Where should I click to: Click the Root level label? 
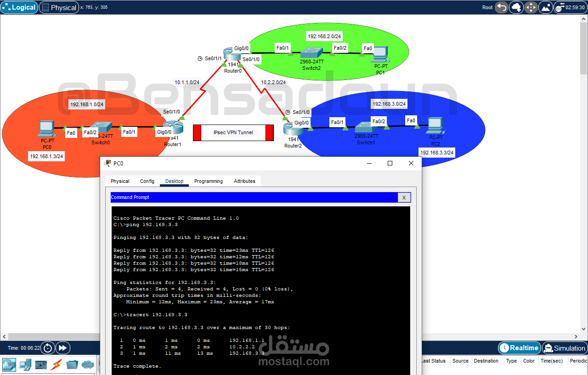(x=487, y=7)
